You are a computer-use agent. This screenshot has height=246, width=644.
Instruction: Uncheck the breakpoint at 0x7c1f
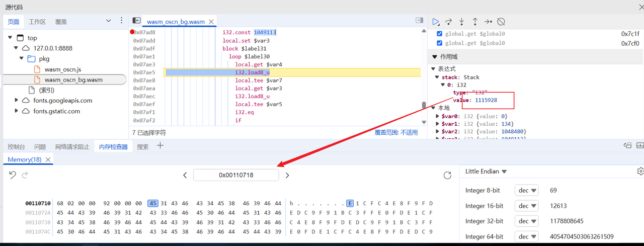440,34
